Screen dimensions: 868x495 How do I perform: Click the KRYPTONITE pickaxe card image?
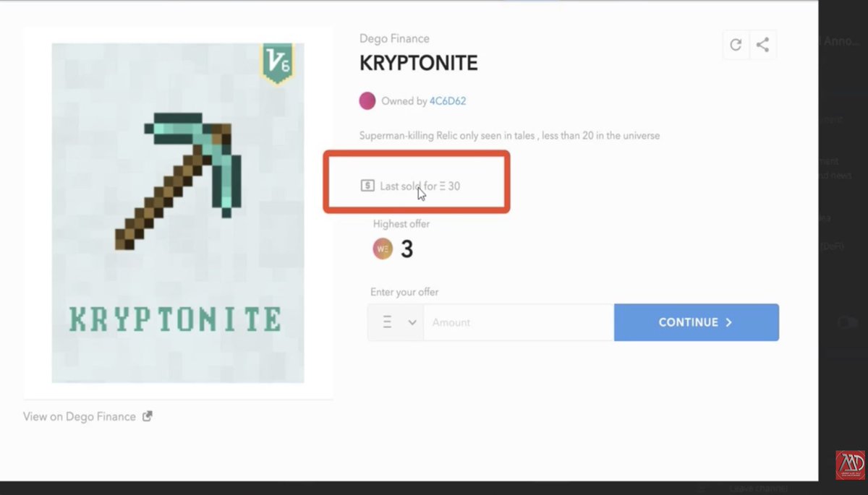tap(178, 213)
